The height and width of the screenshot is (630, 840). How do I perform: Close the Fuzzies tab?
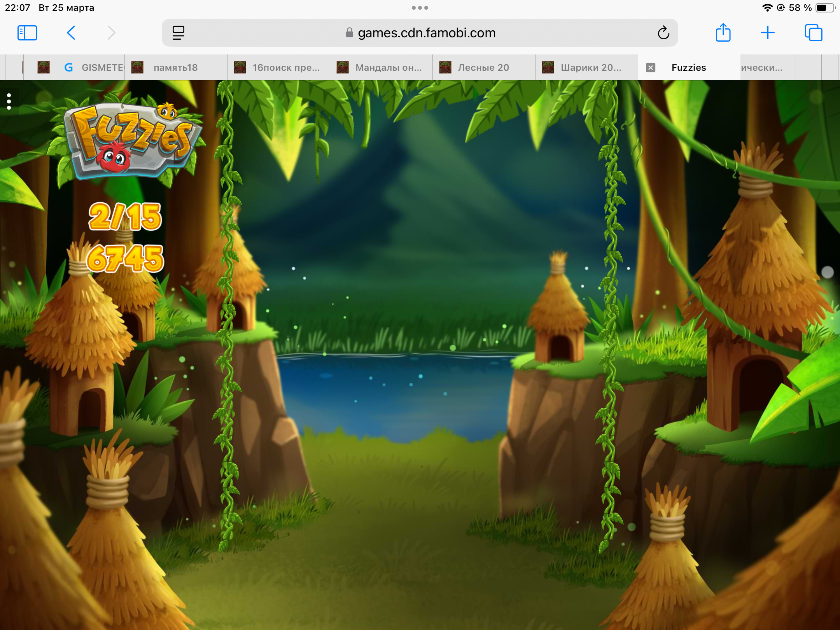[x=651, y=68]
